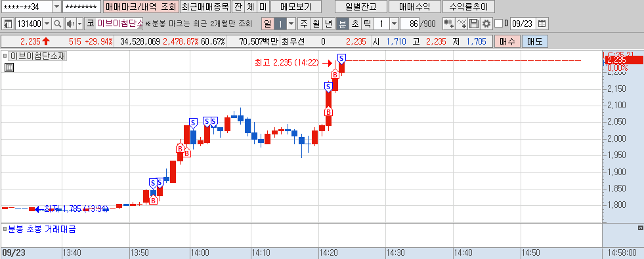Close the 거래대금 indicator panel

tap(640, 228)
